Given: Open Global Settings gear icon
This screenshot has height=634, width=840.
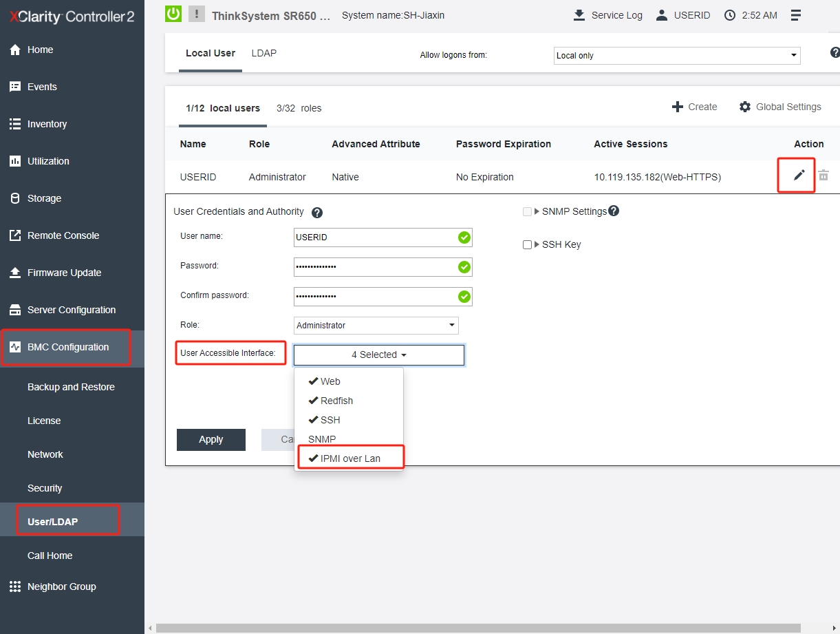Looking at the screenshot, I should pos(745,107).
